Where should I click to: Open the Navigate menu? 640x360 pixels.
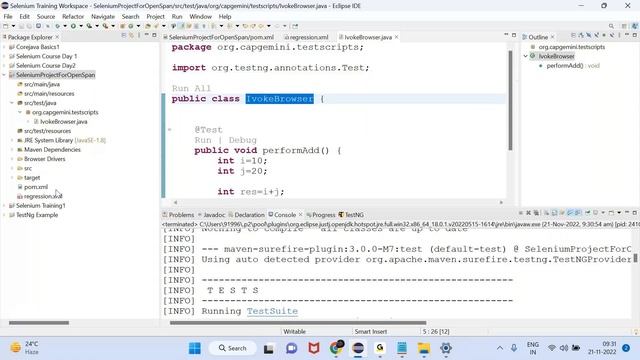click(x=103, y=16)
